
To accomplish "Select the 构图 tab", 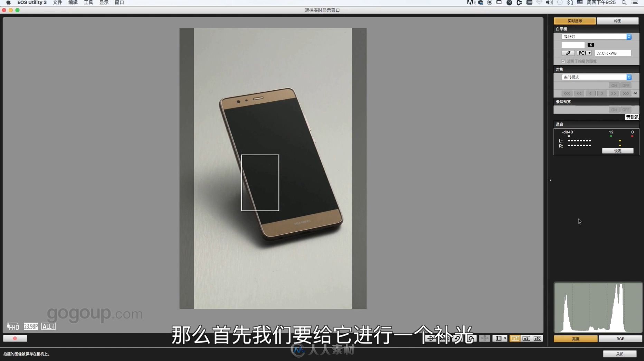I will pos(617,21).
